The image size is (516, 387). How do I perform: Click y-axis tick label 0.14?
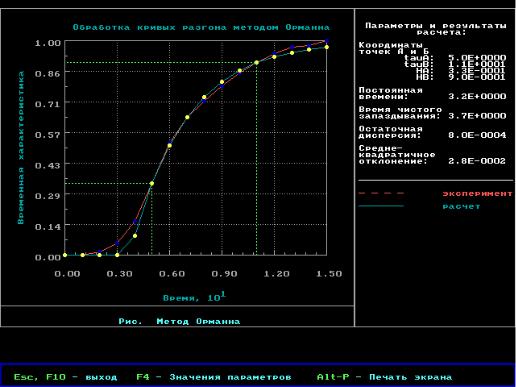[48, 227]
